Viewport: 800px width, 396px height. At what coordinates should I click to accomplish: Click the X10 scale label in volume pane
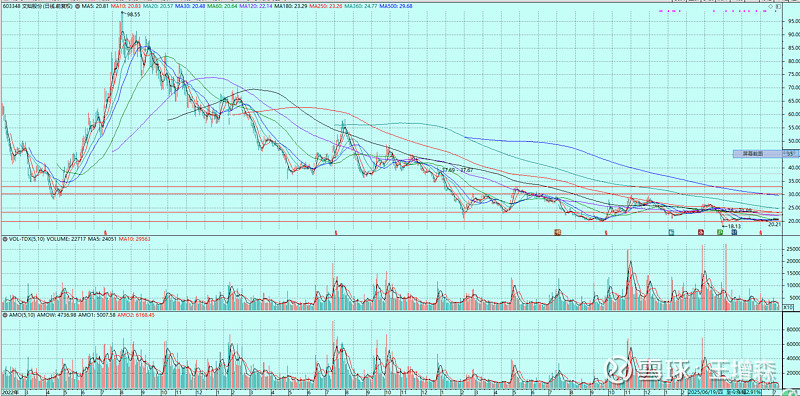(x=788, y=307)
